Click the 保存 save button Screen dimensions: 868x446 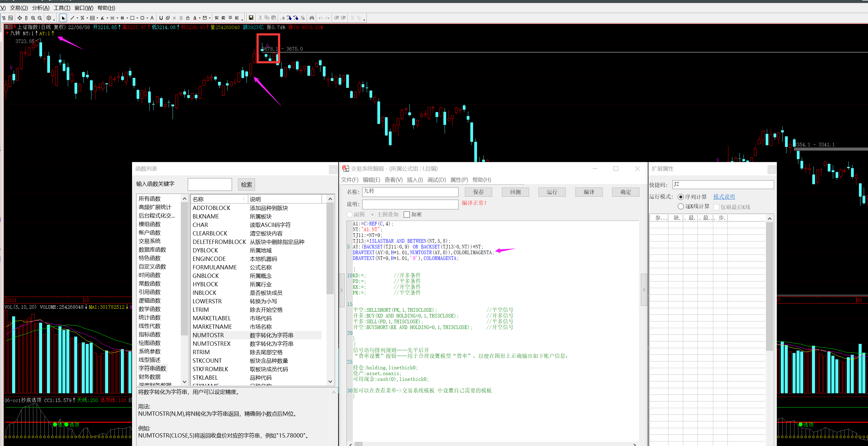click(478, 192)
